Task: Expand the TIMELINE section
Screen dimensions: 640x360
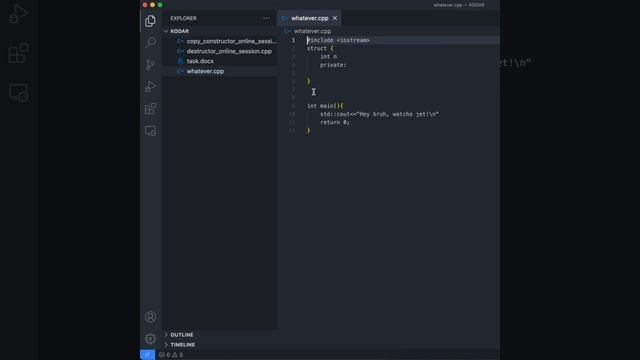Action: pos(220,344)
